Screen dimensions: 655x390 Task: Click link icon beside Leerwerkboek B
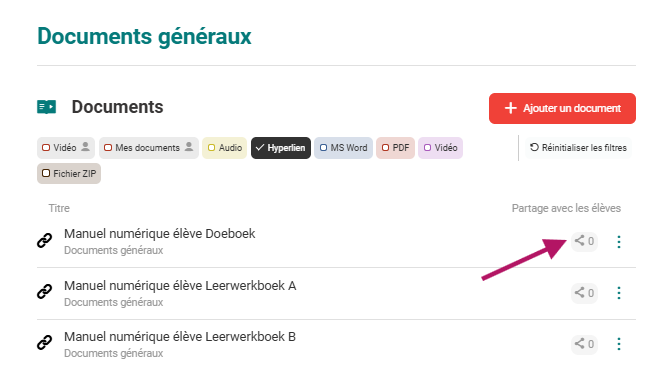click(x=45, y=342)
